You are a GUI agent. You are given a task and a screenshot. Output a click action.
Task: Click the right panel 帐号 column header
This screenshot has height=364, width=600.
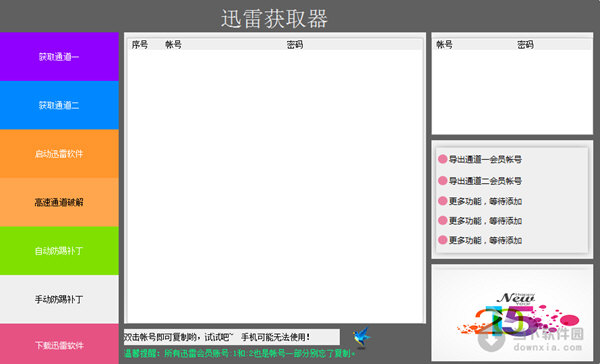click(x=444, y=45)
